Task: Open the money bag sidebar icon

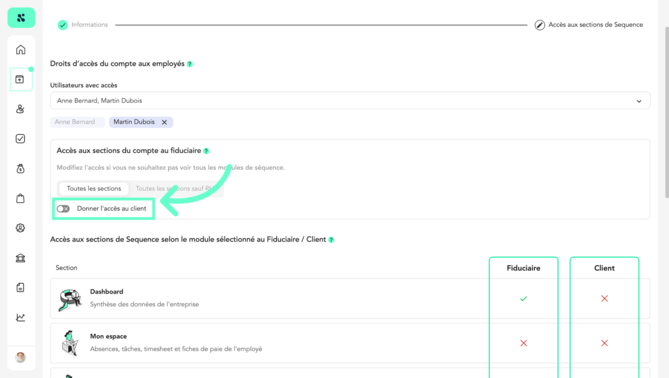Action: click(x=20, y=169)
